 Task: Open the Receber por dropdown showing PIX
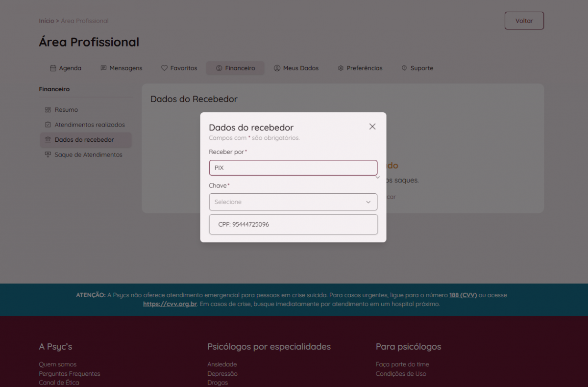(293, 168)
